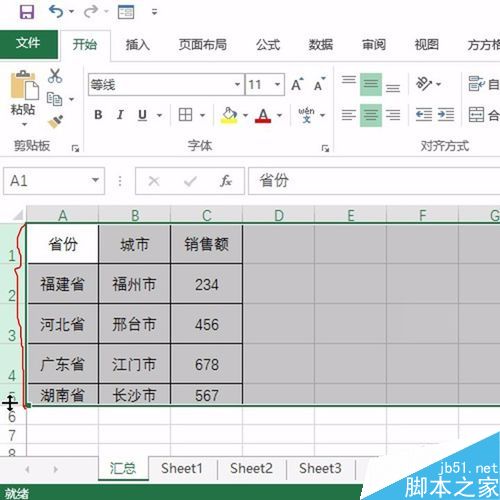Screen dimensions: 500x500
Task: Apply the yellow fill color bucket
Action: pyautogui.click(x=229, y=115)
